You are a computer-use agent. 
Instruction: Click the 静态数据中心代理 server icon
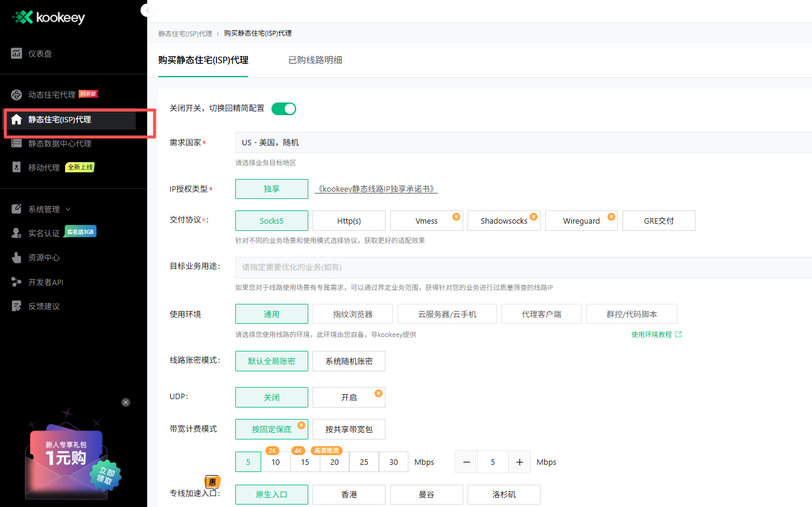tap(17, 143)
